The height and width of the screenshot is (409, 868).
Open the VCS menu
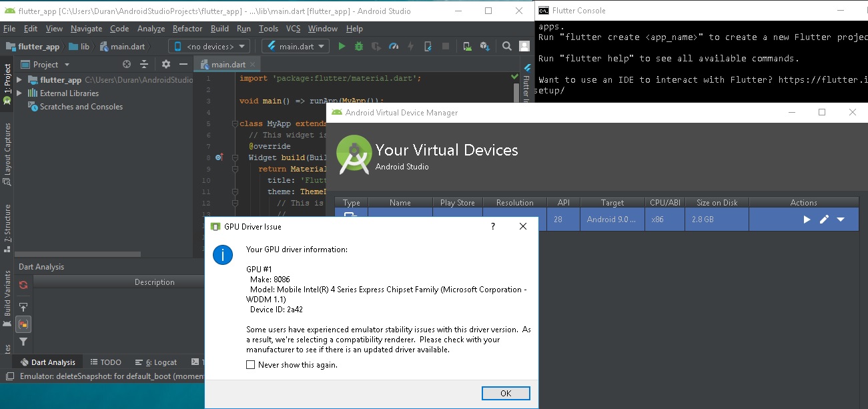(293, 29)
